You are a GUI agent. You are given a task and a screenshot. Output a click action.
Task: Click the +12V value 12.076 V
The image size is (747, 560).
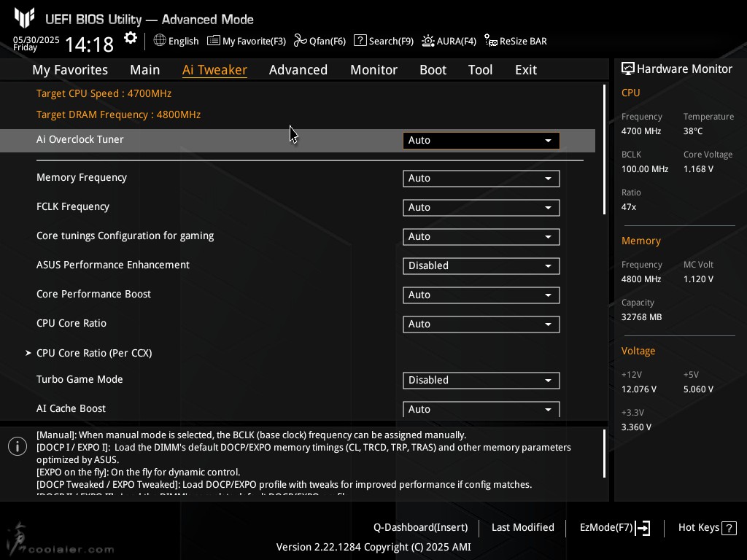pyautogui.click(x=639, y=389)
